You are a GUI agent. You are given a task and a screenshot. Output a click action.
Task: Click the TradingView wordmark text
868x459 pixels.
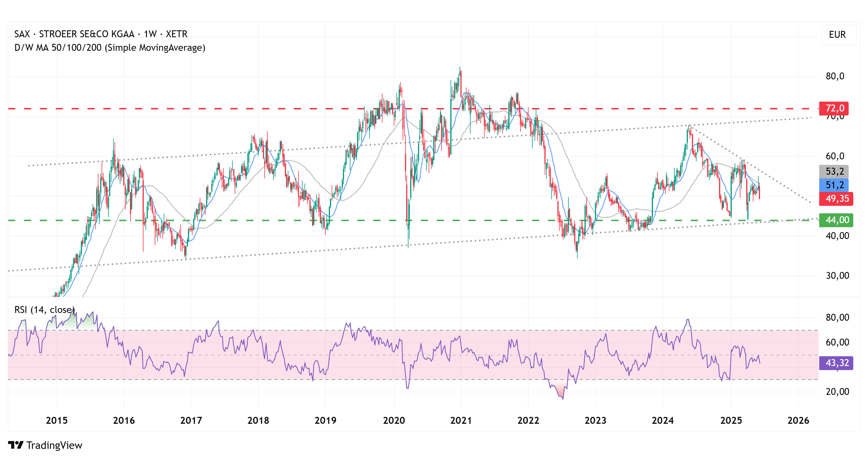[x=54, y=445]
